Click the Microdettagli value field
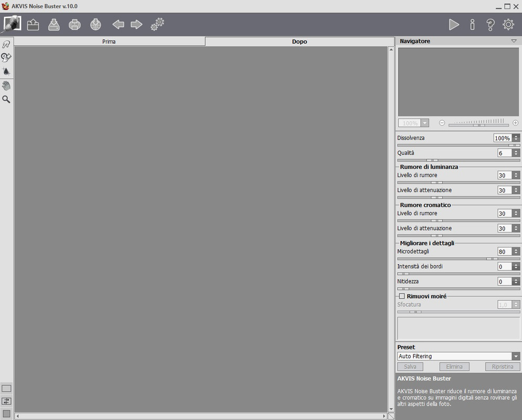 pyautogui.click(x=505, y=251)
